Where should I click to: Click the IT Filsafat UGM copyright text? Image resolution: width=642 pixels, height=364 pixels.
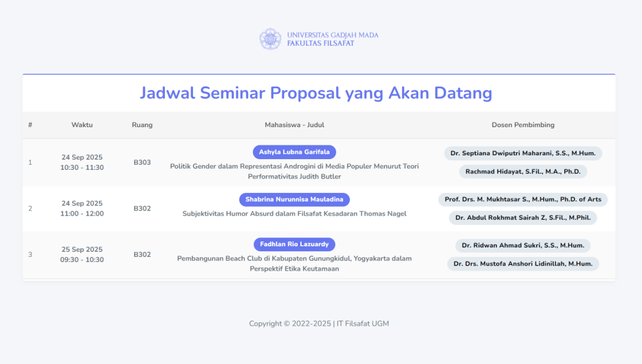pyautogui.click(x=319, y=323)
